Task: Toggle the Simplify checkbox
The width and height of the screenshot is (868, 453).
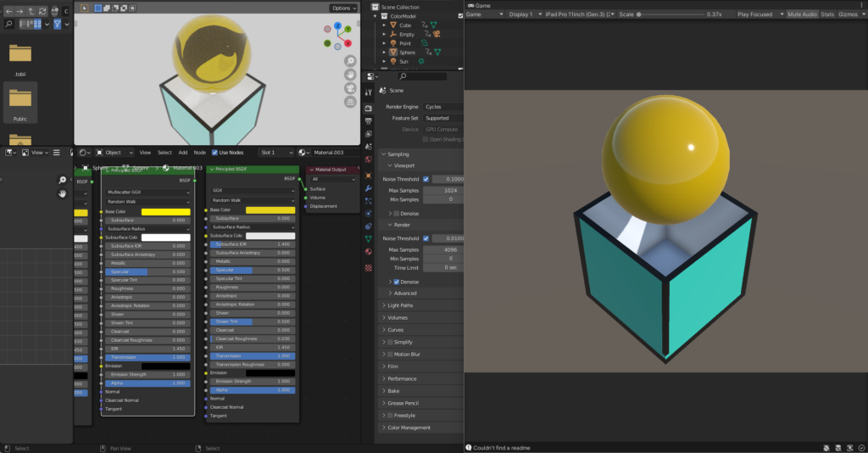Action: pyautogui.click(x=390, y=342)
